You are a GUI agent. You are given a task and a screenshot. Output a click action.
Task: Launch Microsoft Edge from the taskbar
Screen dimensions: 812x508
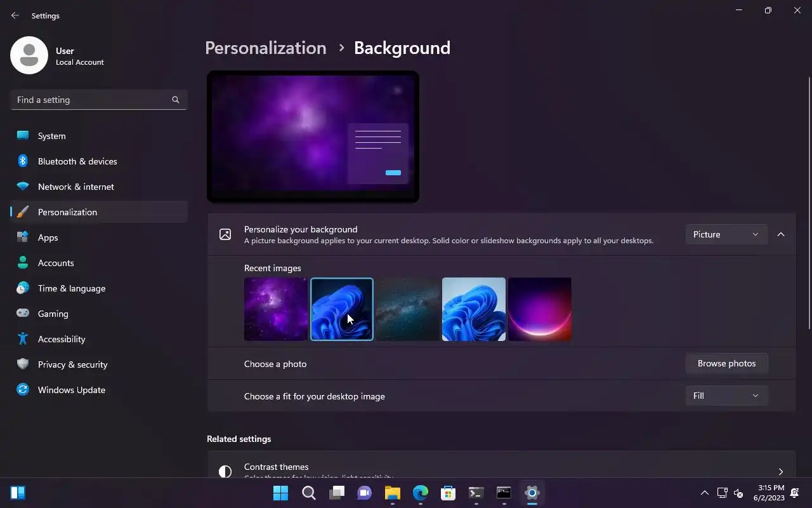[421, 493]
